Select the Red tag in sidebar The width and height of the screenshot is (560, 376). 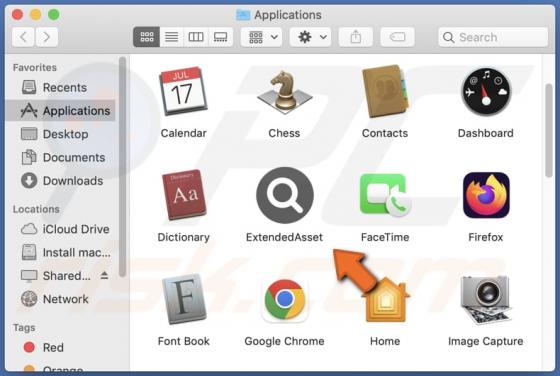point(61,347)
